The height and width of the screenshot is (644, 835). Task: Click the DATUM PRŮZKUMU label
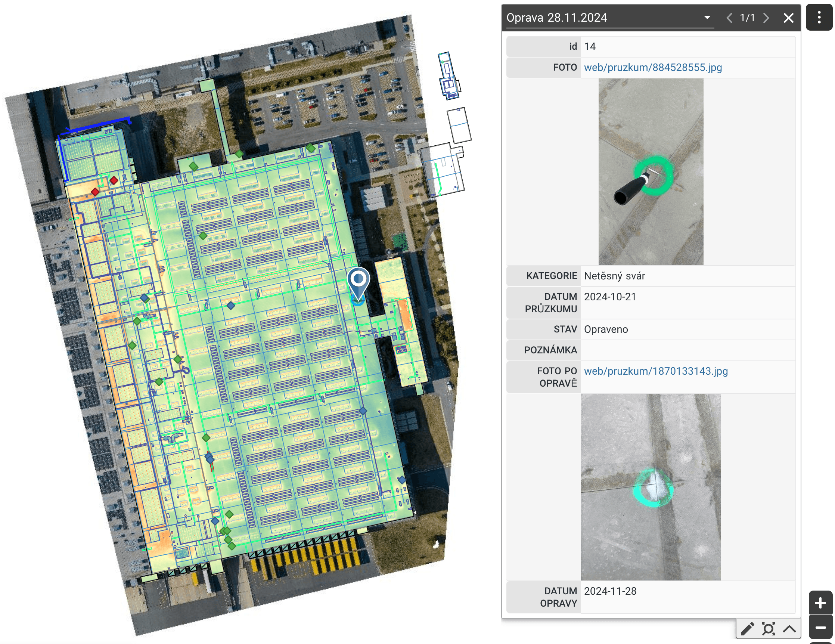tap(551, 303)
